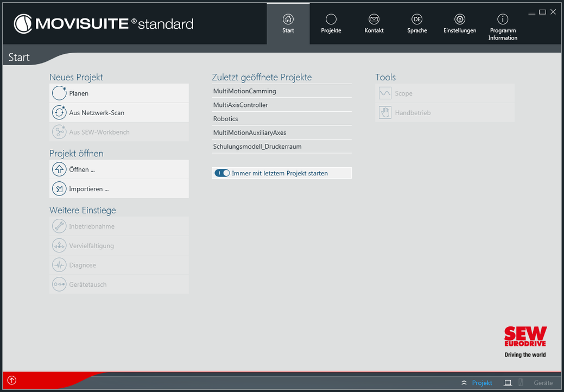Open Einstellungen gear icon
The image size is (564, 392).
point(459,20)
